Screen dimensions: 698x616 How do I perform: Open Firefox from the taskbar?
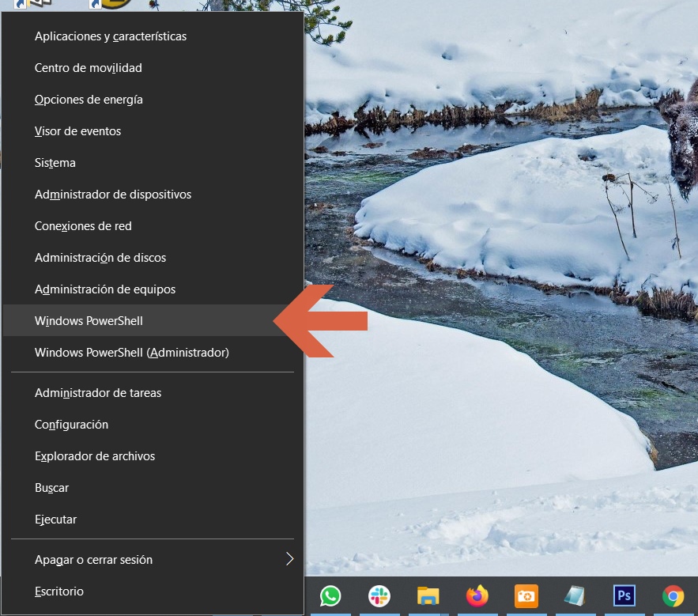477,596
